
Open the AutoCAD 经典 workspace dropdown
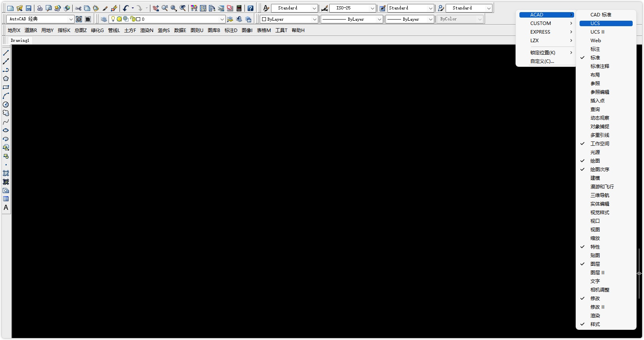pyautogui.click(x=40, y=19)
